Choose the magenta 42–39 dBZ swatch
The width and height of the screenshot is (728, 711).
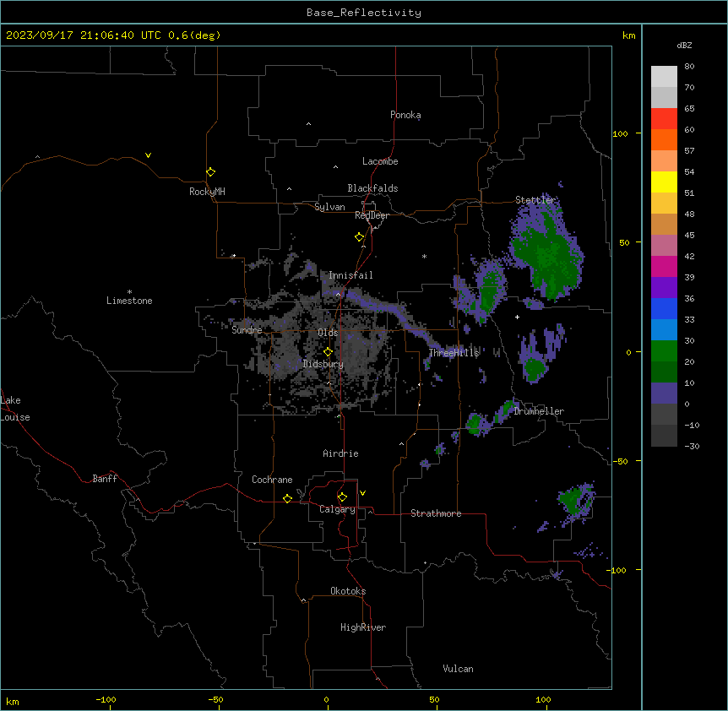point(664,266)
